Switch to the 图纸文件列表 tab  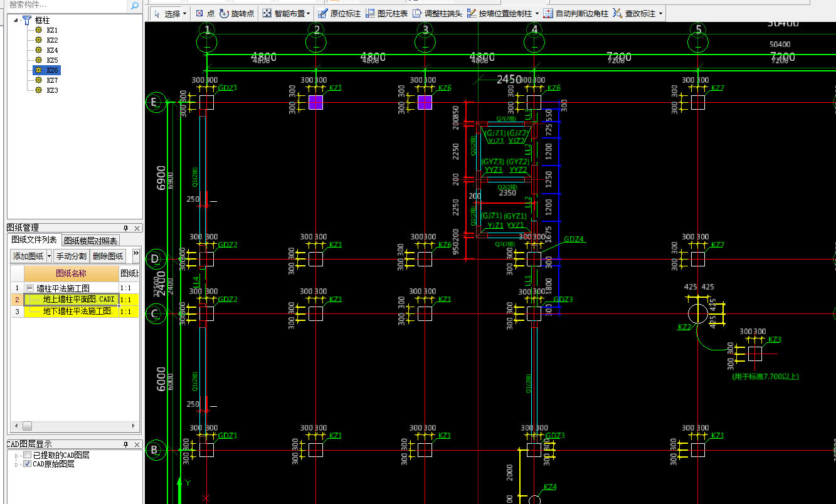(34, 240)
